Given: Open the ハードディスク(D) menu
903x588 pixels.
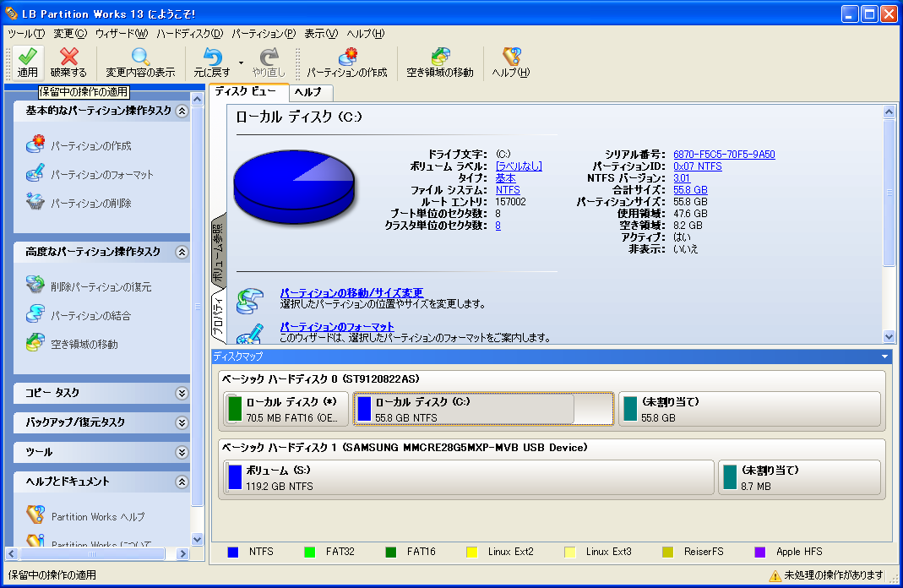Looking at the screenshot, I should tap(189, 34).
